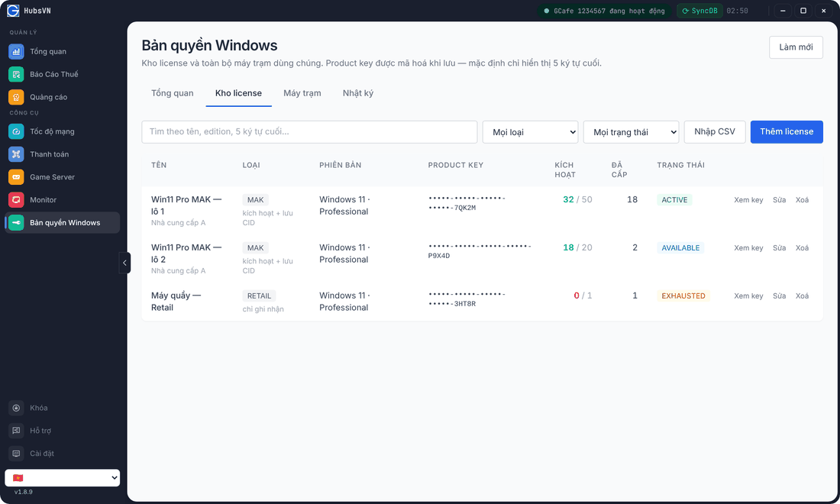Click the Win11 Pro MAK — lô 1 name
This screenshot has width=840, height=504.
coord(186,205)
